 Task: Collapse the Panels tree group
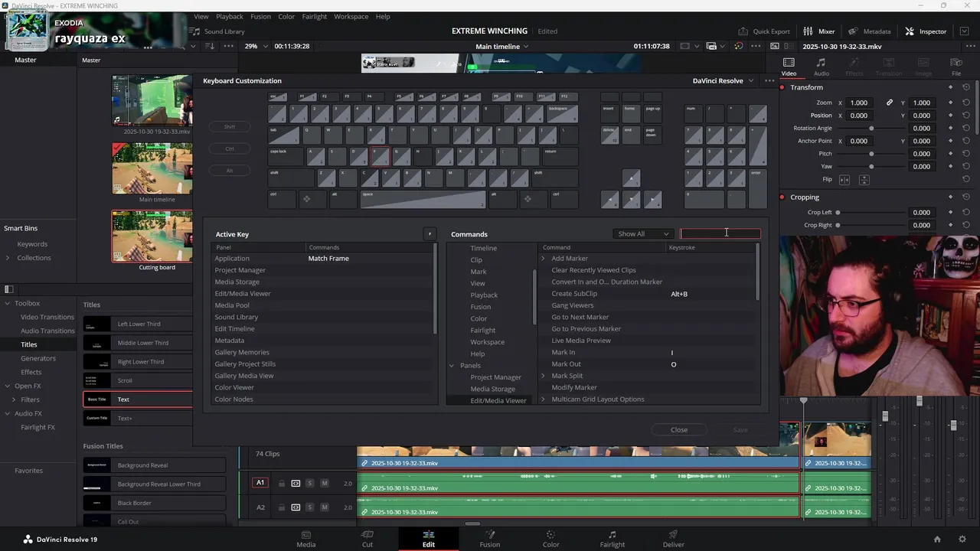coord(452,366)
